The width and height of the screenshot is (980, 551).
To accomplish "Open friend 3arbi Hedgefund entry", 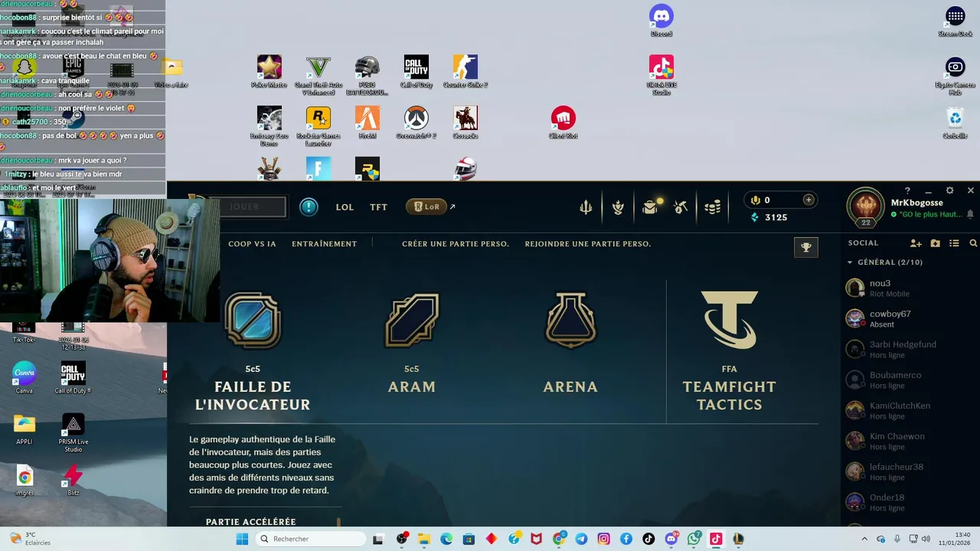I will pos(910,349).
